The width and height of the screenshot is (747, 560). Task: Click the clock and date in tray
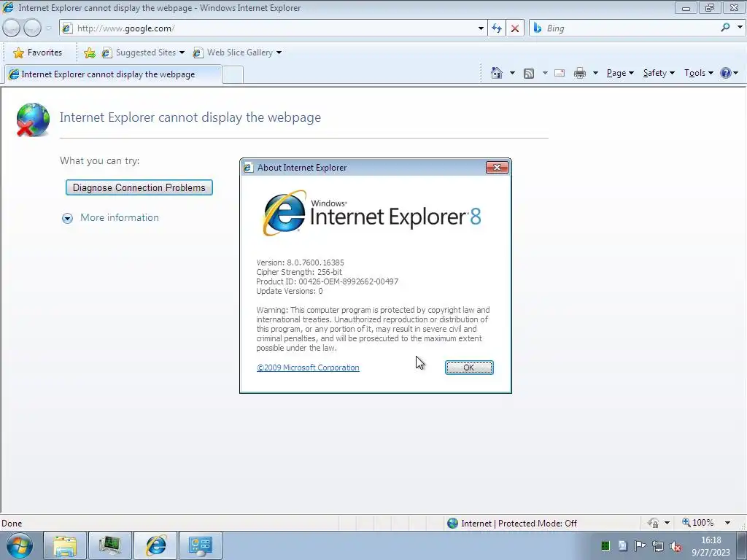711,546
